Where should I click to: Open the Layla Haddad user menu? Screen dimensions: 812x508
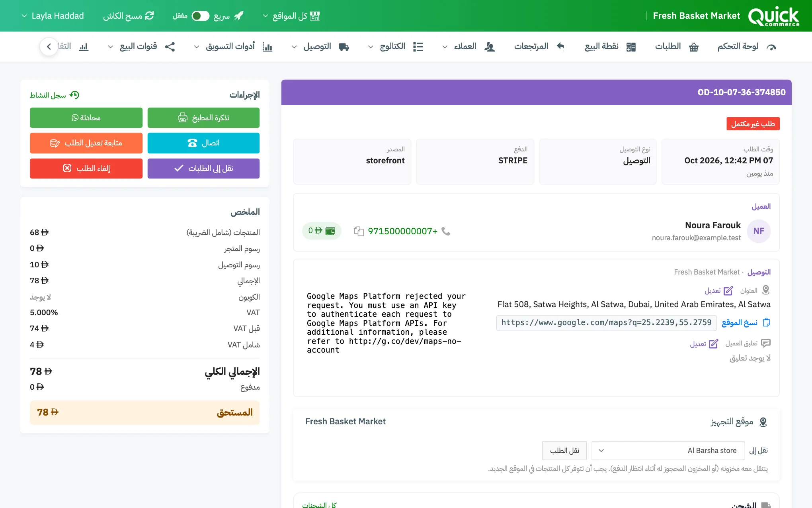[x=53, y=16]
